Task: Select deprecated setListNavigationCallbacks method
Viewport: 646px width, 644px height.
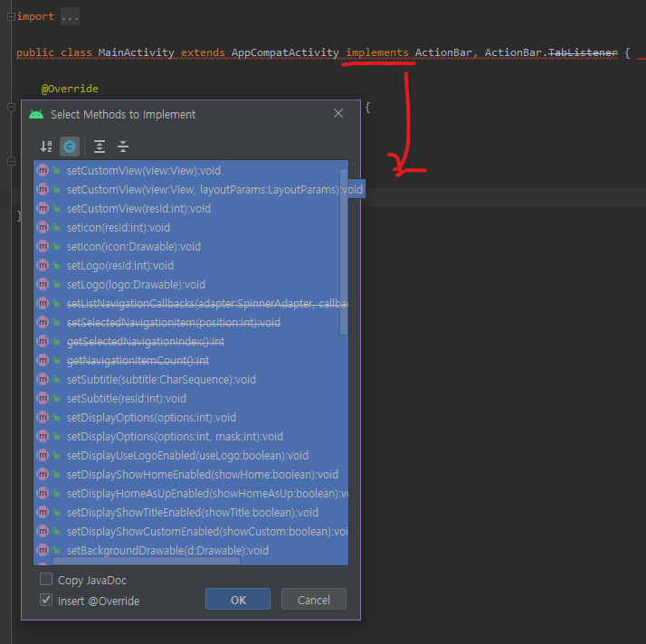Action: coord(191,304)
